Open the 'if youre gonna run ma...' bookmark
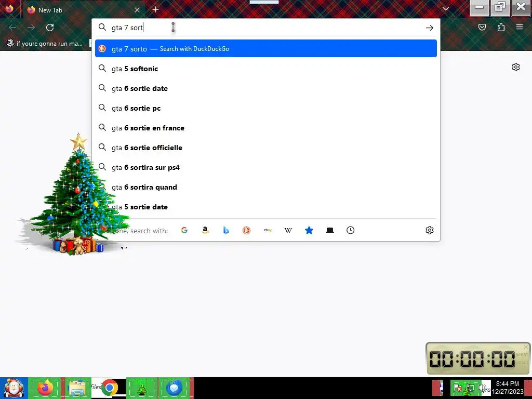This screenshot has width=532, height=399. pos(45,44)
